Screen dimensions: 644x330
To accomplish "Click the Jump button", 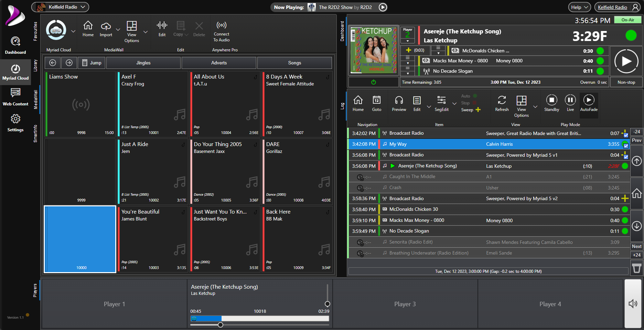I will point(92,63).
